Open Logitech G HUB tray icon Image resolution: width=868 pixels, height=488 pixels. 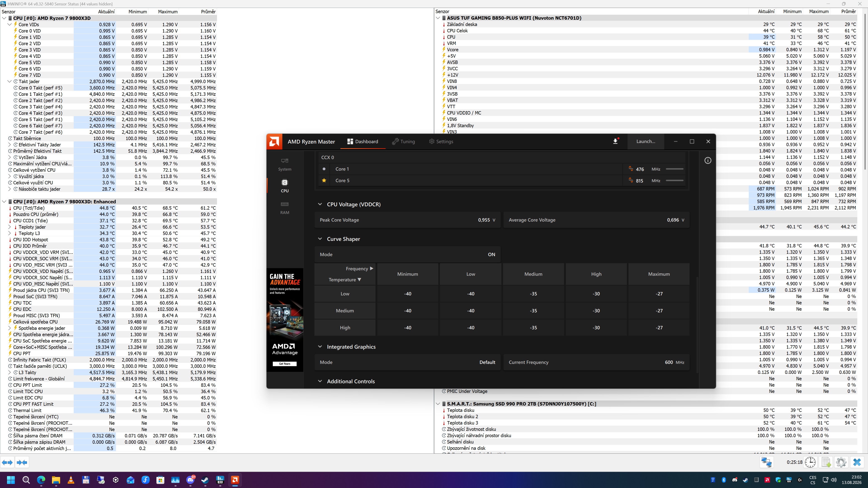800,480
